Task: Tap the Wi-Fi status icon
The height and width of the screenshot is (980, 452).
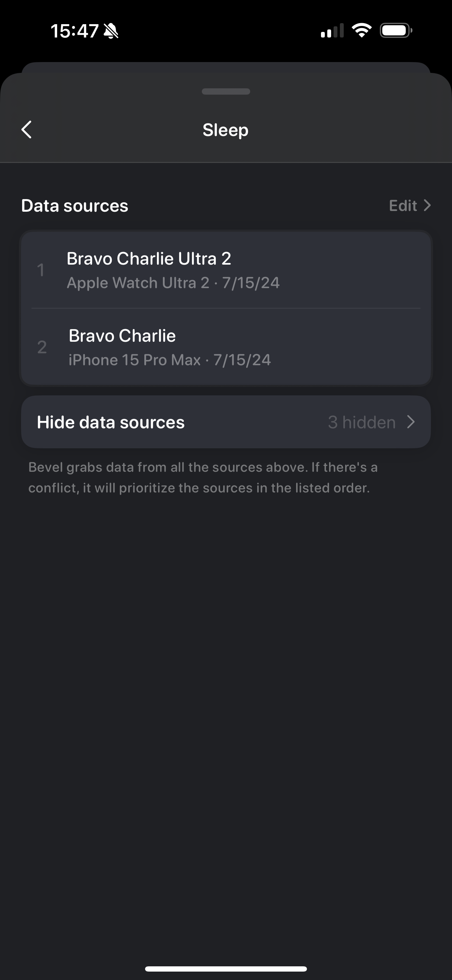Action: click(362, 30)
